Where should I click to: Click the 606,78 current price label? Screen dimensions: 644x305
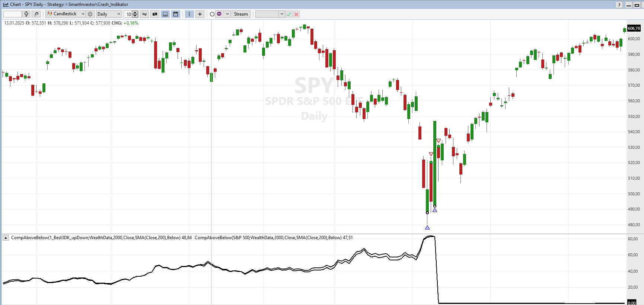coord(634,28)
